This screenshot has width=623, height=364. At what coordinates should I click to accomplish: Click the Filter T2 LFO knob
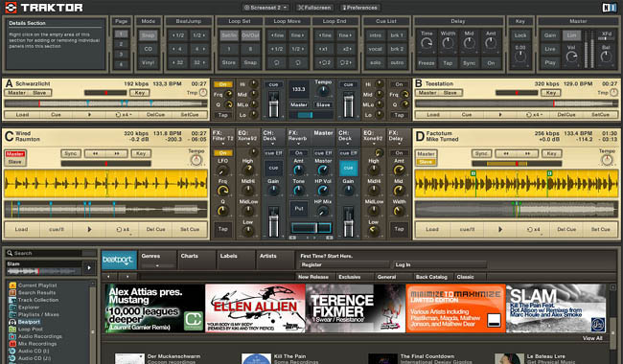tap(222, 171)
